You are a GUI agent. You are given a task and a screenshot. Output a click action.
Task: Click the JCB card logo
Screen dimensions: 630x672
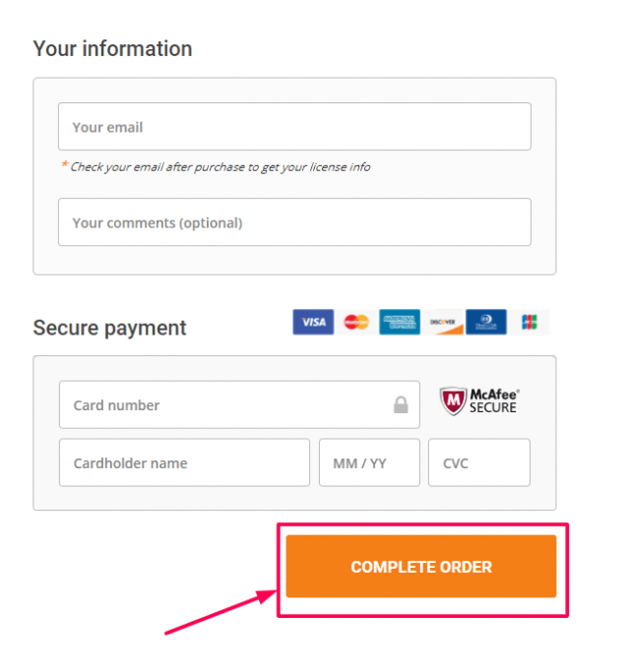[x=530, y=322]
